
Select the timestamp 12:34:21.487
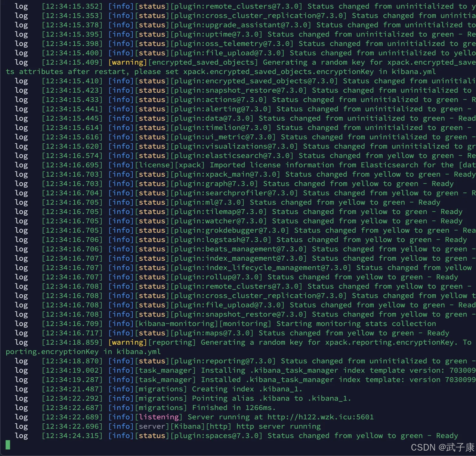pos(72,389)
